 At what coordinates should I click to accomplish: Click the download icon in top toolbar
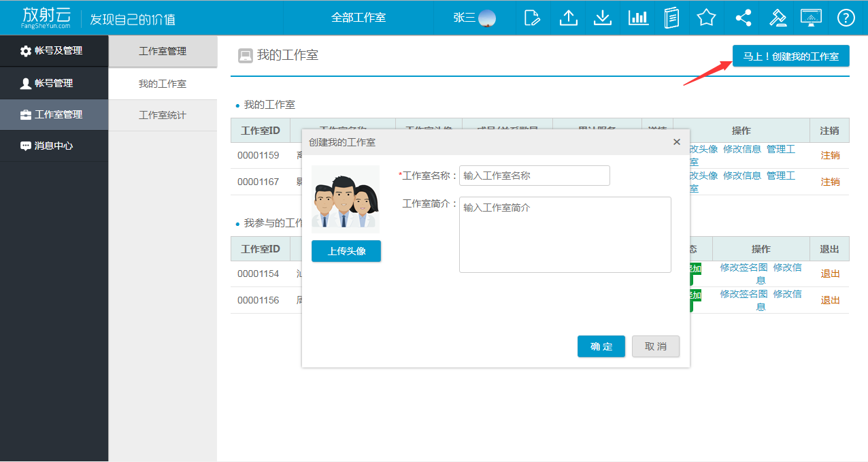603,18
